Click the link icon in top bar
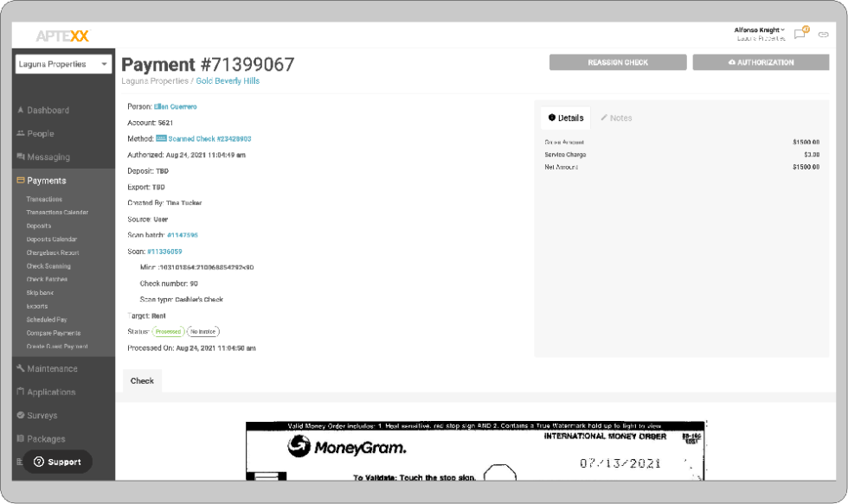The width and height of the screenshot is (848, 504). pyautogui.click(x=823, y=35)
